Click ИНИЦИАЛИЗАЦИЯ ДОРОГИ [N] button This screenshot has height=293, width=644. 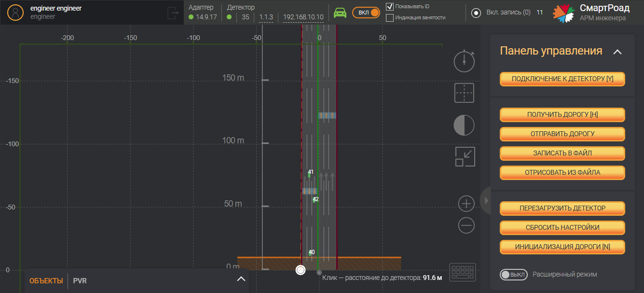tap(562, 247)
